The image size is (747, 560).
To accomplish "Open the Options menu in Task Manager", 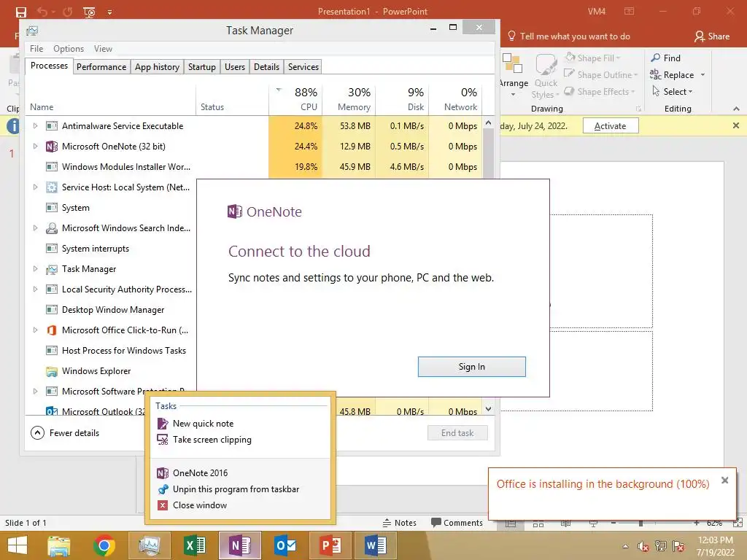I will 69,49.
